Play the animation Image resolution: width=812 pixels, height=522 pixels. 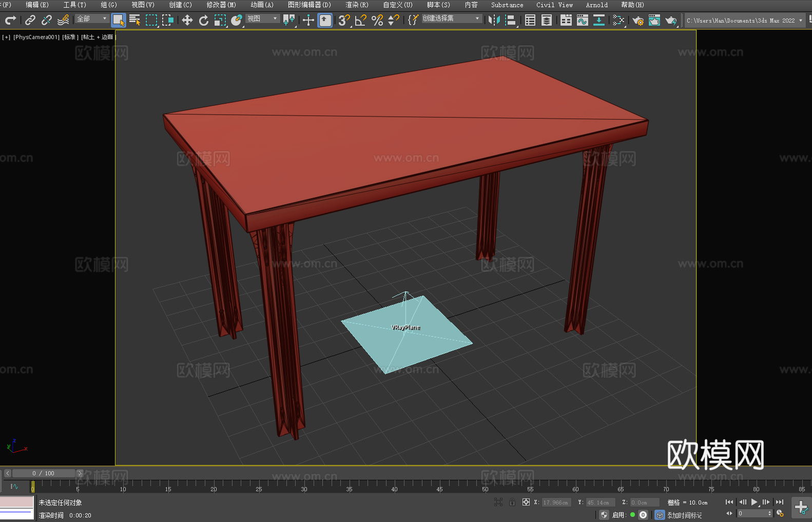coord(755,502)
